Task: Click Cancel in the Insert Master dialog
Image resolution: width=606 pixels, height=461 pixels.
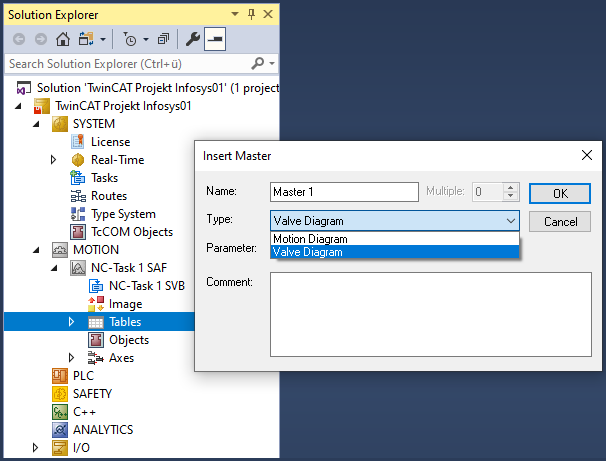Action: tap(560, 221)
